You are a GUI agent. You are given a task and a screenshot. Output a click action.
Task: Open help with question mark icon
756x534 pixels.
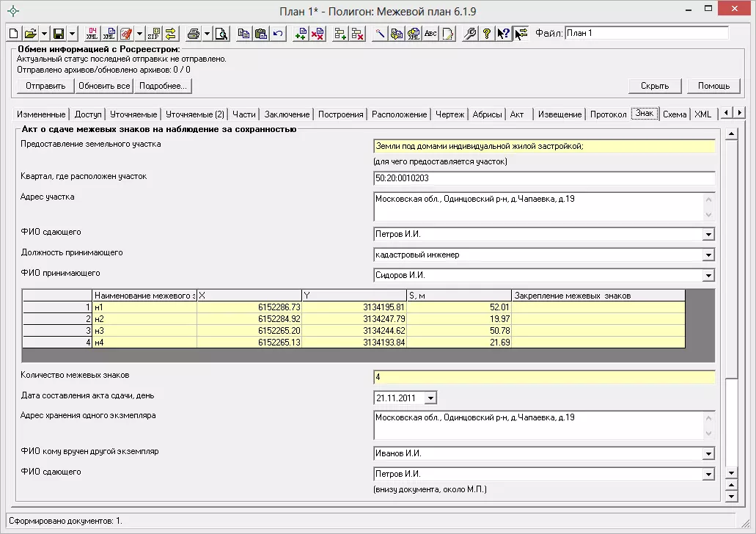(x=487, y=33)
